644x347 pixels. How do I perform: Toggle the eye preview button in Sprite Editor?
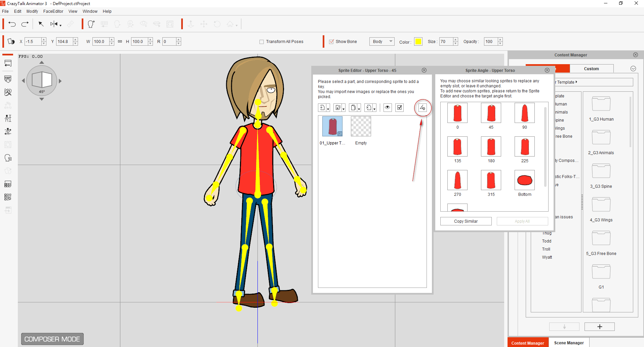[x=388, y=107]
